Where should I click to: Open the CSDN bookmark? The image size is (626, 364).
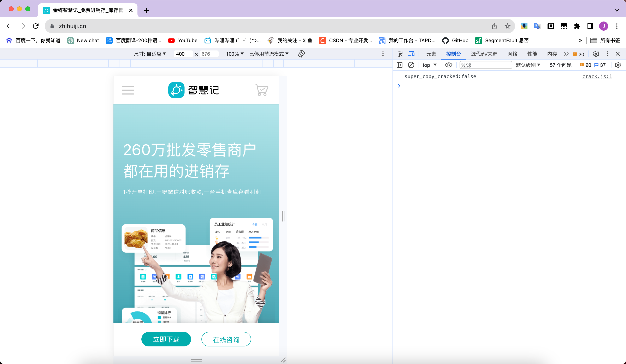tap(346, 41)
